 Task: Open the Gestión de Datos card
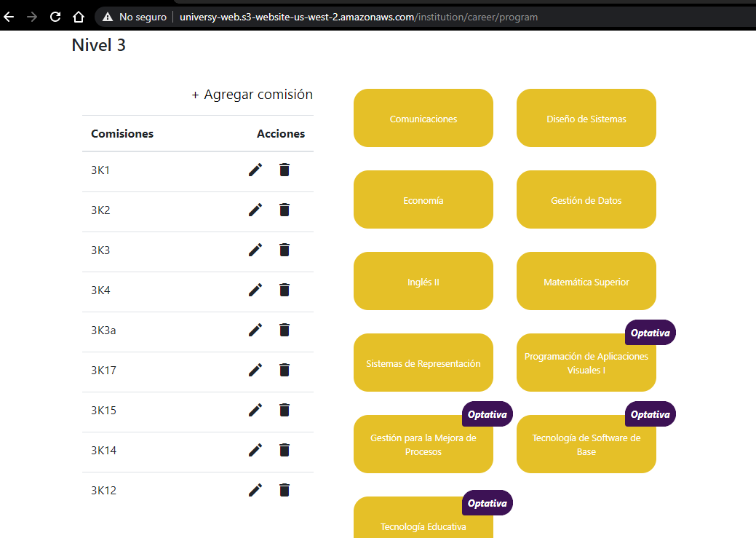tap(586, 199)
